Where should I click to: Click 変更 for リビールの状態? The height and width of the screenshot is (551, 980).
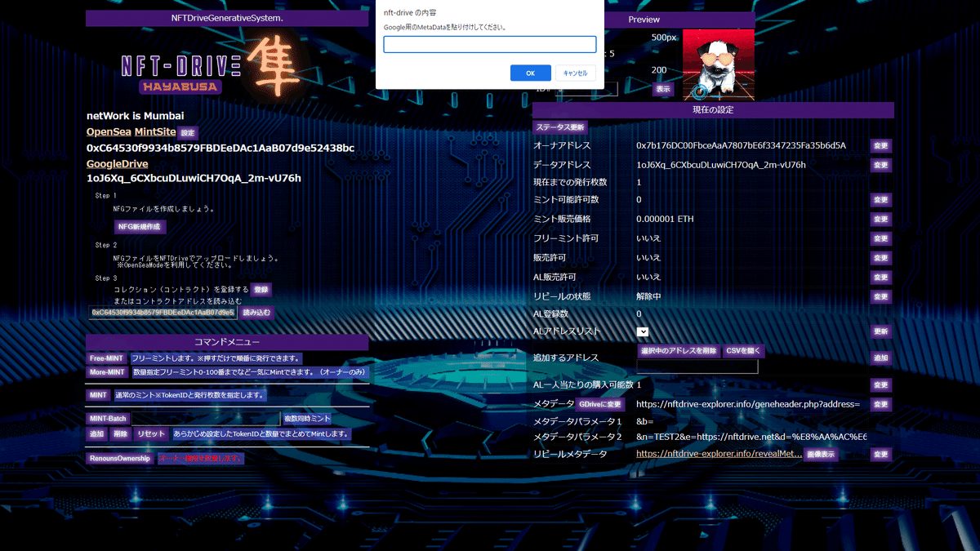coord(880,296)
